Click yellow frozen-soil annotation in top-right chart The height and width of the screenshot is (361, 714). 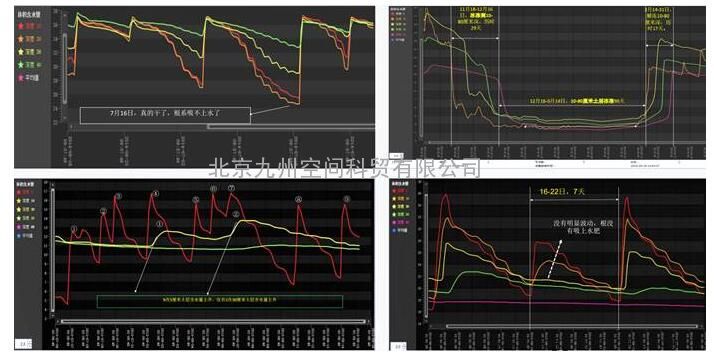pos(577,101)
